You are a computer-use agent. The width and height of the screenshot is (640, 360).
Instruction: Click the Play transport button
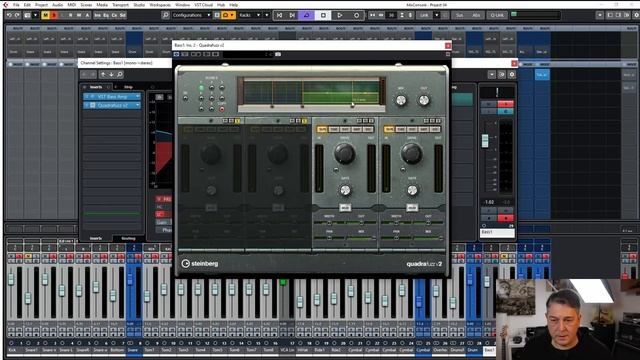(x=340, y=15)
